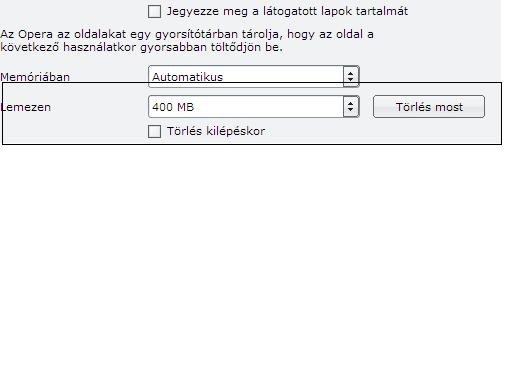Click the Lemezen label
Screen dimensions: 512x384
(x=26, y=107)
